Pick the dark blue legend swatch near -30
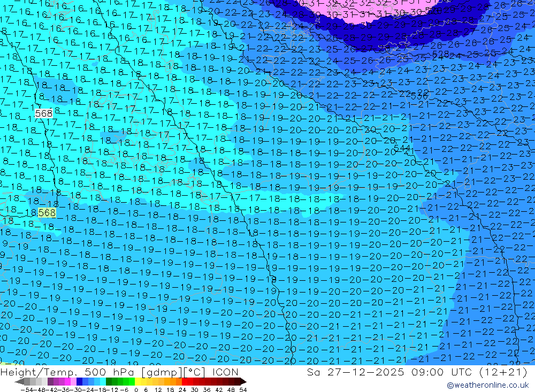This screenshot has width=535, height=392. point(79,382)
